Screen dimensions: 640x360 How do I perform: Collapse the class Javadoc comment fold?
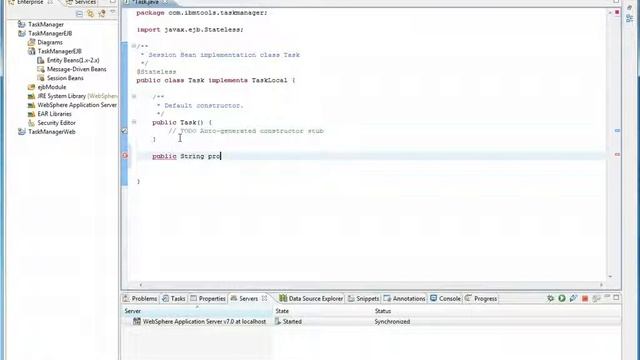coord(133,46)
